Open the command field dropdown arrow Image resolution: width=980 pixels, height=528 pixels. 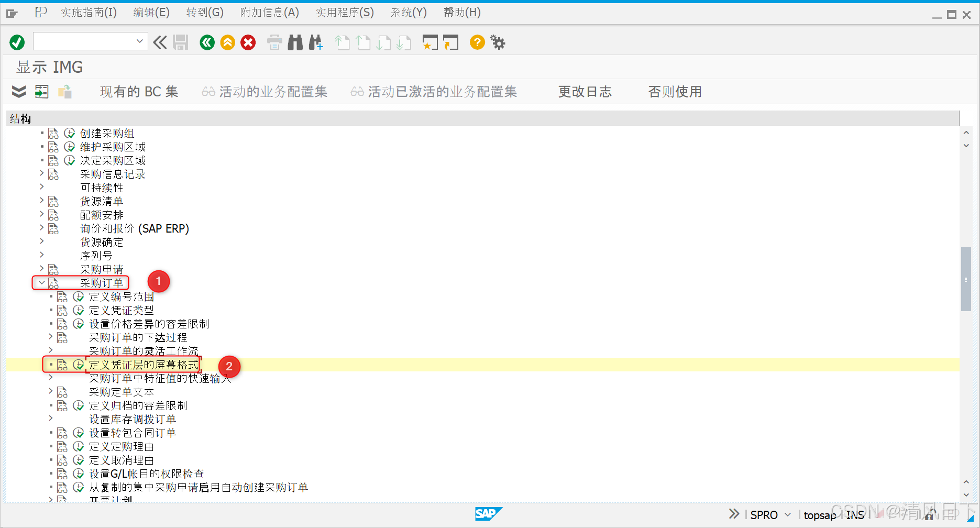coord(139,41)
